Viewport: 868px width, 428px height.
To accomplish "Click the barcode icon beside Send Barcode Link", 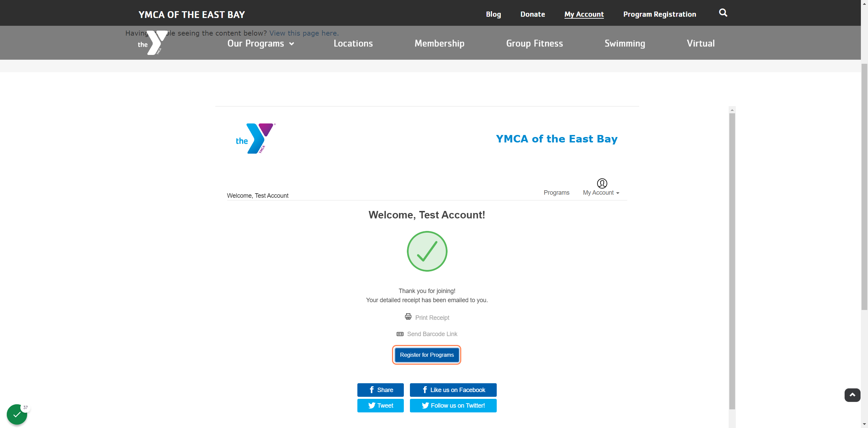I will tap(400, 334).
